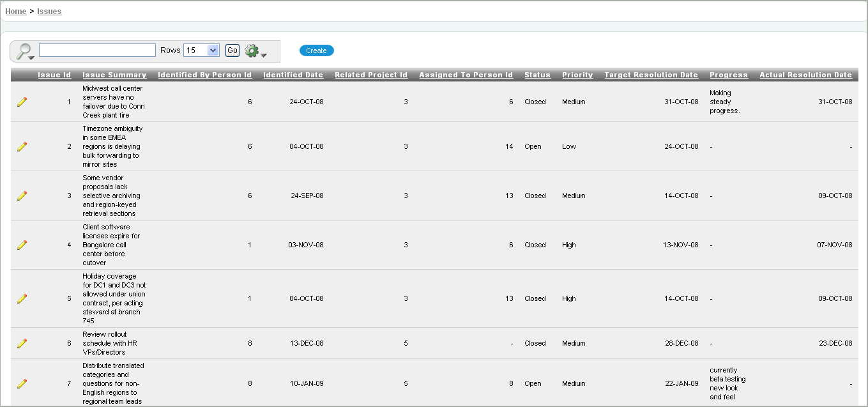Open the pencil editor for issue 7
Screen dimensions: 868x407
coord(22,384)
